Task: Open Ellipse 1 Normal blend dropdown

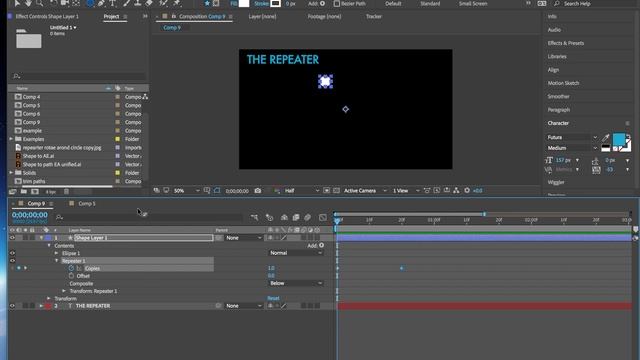Action: [x=296, y=253]
